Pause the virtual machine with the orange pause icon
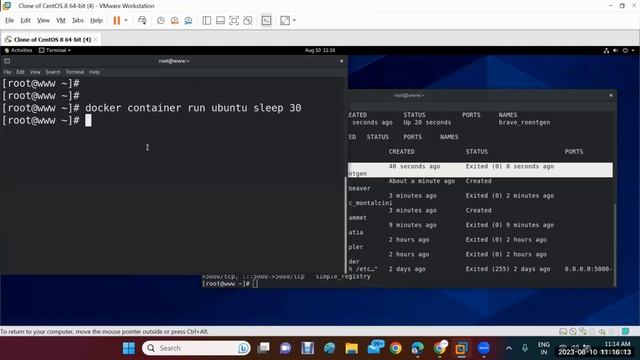 click(x=117, y=20)
